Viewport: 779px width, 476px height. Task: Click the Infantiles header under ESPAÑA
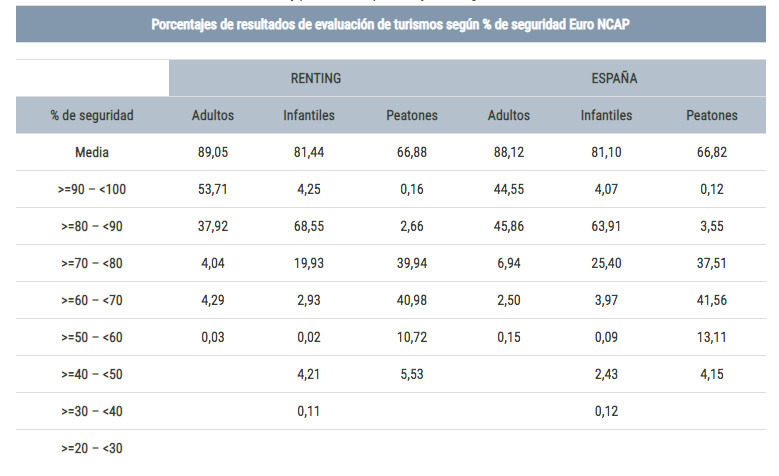click(606, 115)
